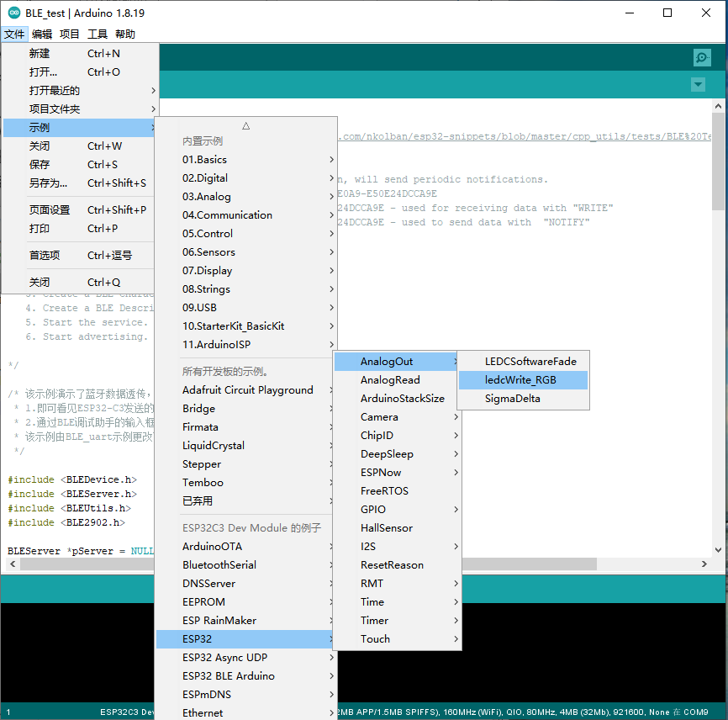Image resolution: width=728 pixels, height=720 pixels.
Task: Open the Serial Monitor magnifier icon
Action: coord(702,57)
